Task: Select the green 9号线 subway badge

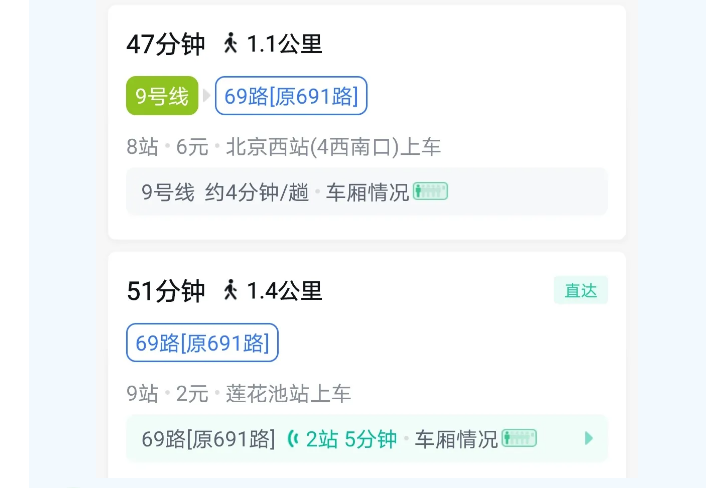Action: 162,96
